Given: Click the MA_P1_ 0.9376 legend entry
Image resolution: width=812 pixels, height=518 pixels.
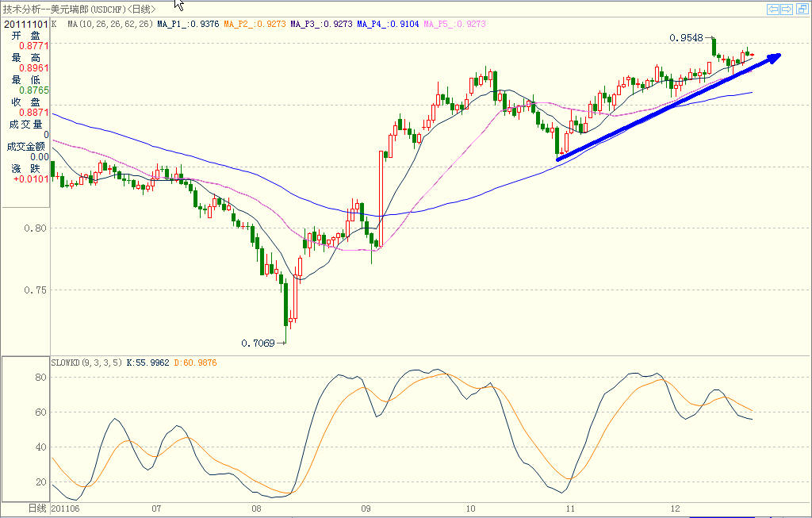Looking at the screenshot, I should pyautogui.click(x=188, y=24).
